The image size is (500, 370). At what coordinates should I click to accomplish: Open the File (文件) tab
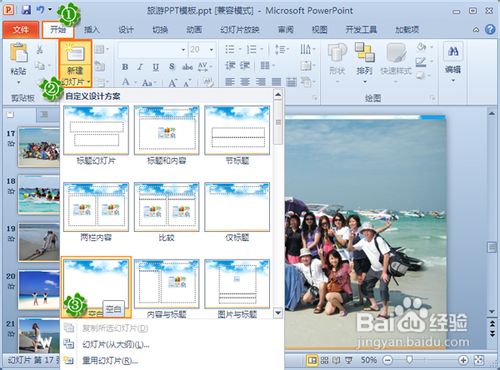coord(21,30)
